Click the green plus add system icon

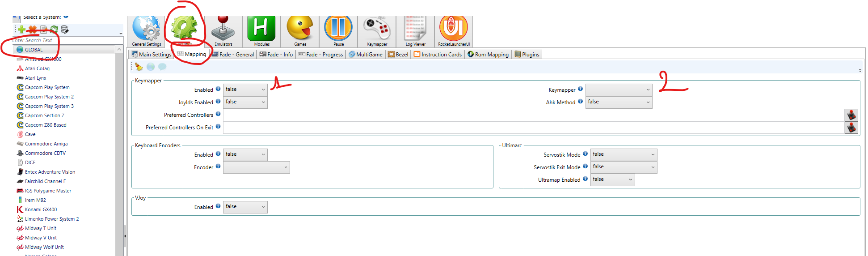pyautogui.click(x=21, y=30)
